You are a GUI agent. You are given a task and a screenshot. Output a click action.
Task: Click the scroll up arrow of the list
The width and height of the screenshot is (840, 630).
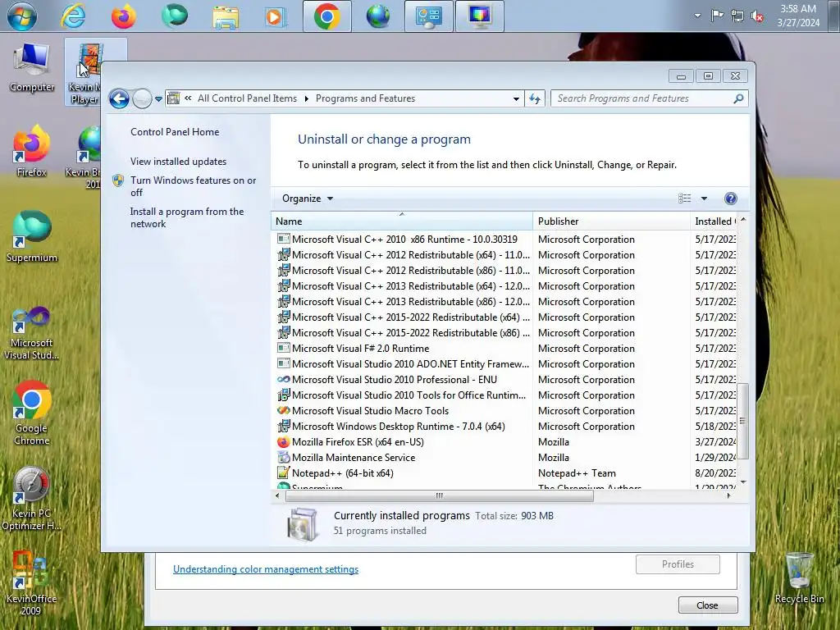tap(743, 220)
